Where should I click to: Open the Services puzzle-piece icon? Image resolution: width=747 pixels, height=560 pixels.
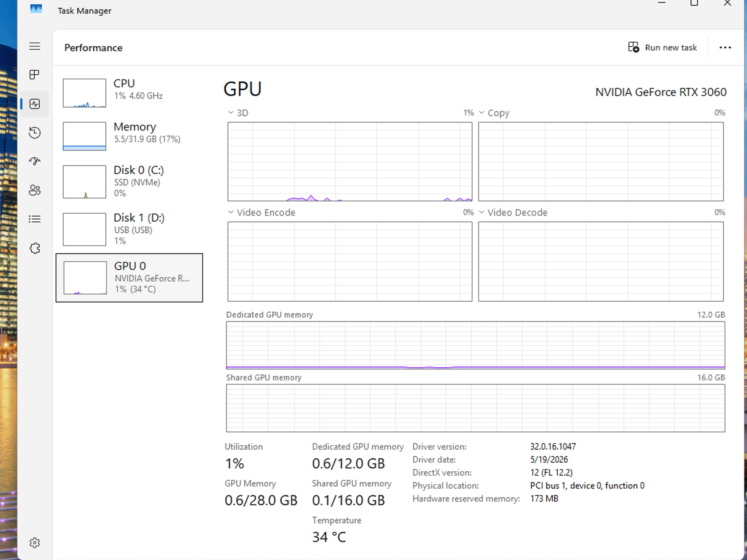[35, 248]
